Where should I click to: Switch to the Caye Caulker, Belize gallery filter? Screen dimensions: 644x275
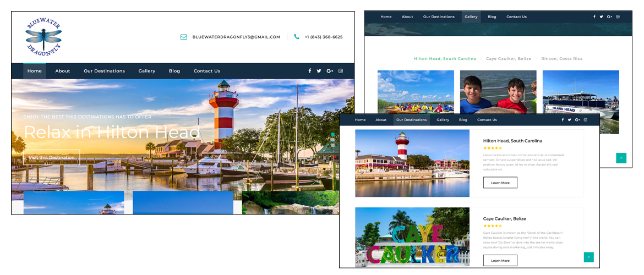tap(509, 59)
